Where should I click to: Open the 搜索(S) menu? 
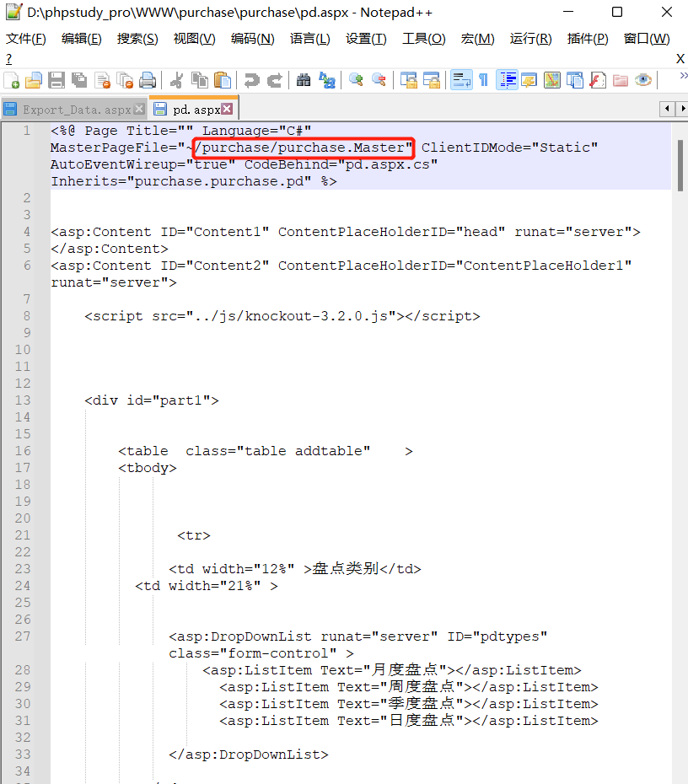pos(137,39)
